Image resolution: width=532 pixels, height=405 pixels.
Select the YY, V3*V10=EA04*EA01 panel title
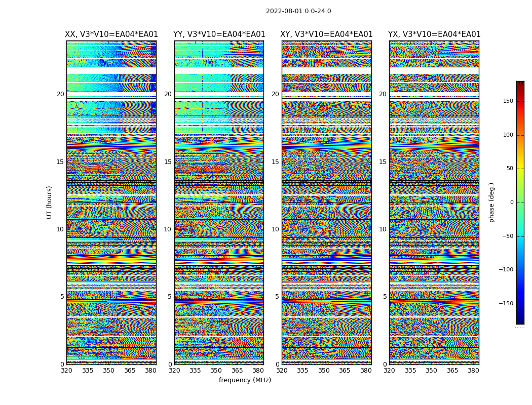(219, 34)
